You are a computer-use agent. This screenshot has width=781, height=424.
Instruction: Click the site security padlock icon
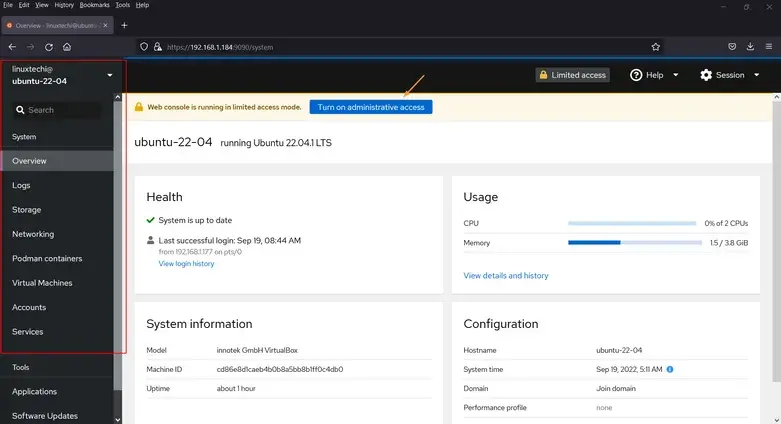tap(158, 47)
